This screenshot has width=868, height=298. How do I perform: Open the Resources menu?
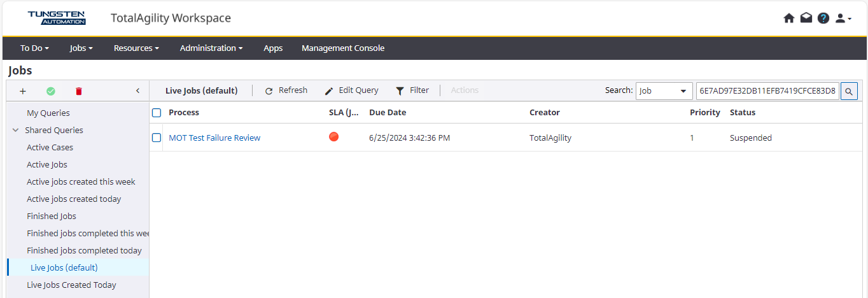tap(136, 48)
